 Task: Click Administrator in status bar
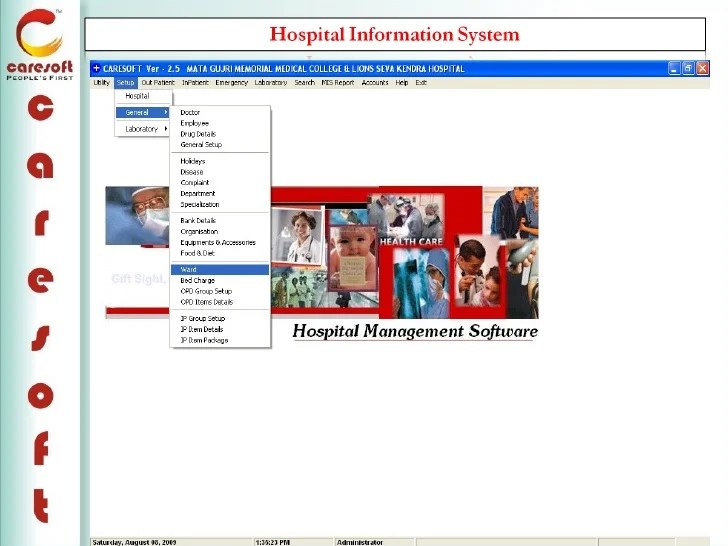coord(360,542)
